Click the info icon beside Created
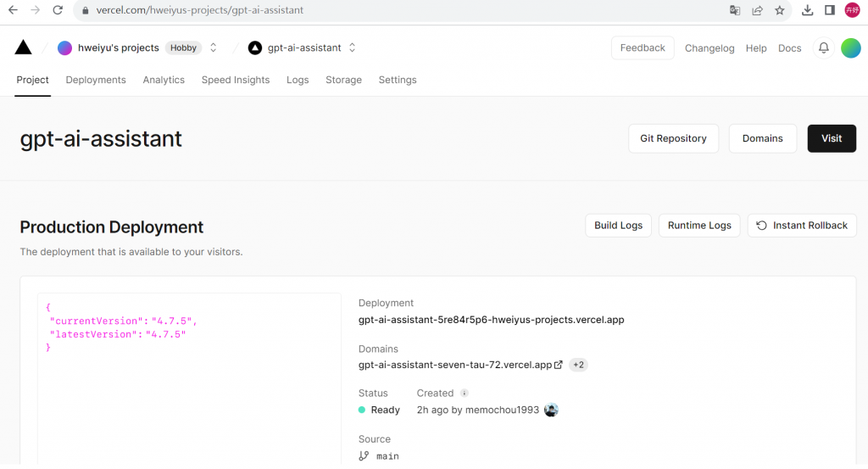868x469 pixels. (464, 394)
